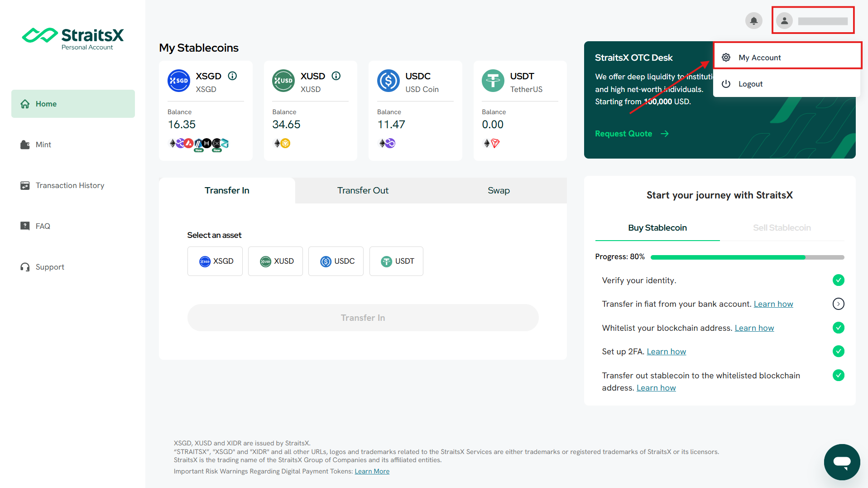Click the Transfer out stablecoin checkmark
The width and height of the screenshot is (868, 488).
[x=838, y=375]
